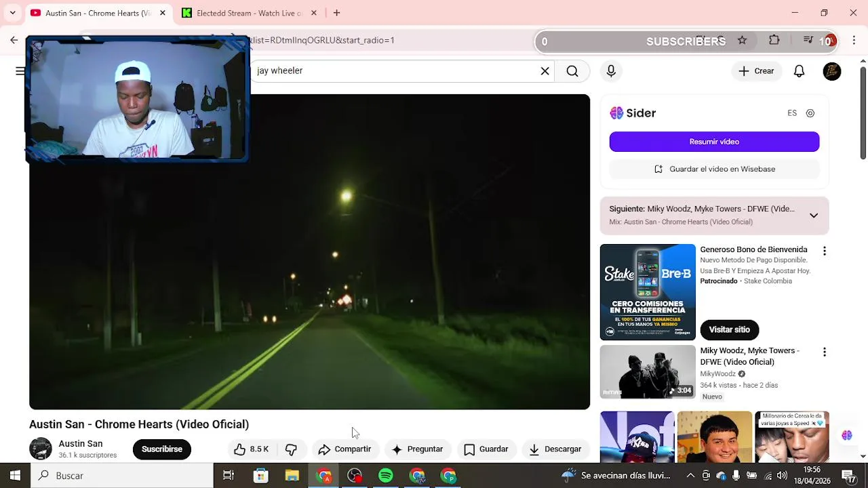Viewport: 868px width, 488px height.
Task: Open the Miky Woodz DFWE video thumbnail
Action: 648,372
